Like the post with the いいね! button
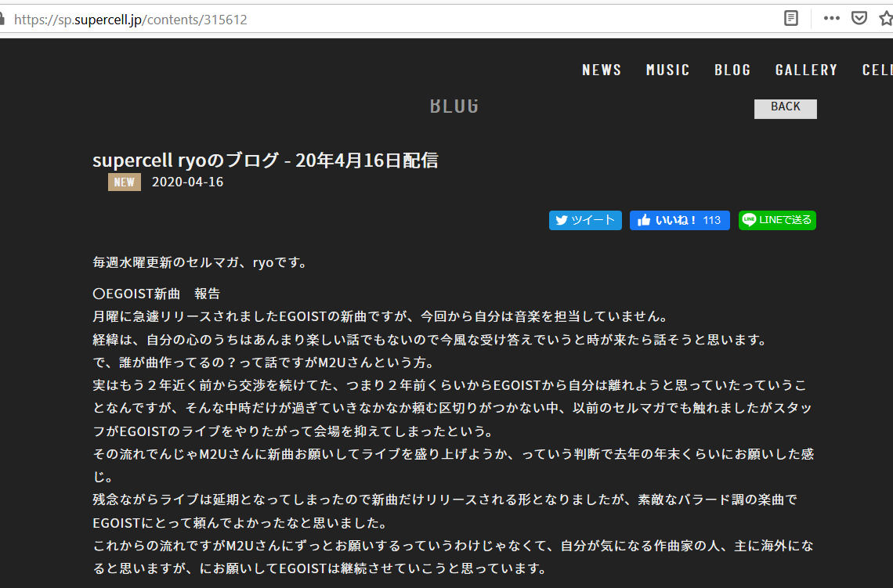 point(679,220)
